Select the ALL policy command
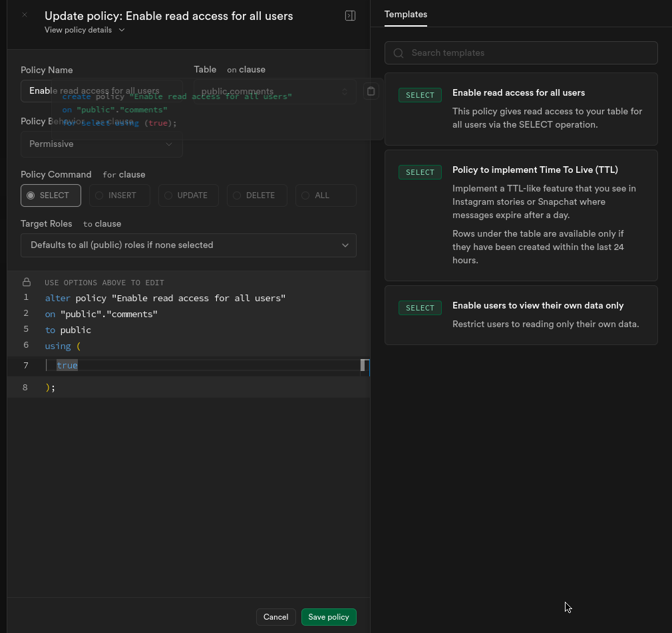This screenshot has width=672, height=633. [x=325, y=195]
